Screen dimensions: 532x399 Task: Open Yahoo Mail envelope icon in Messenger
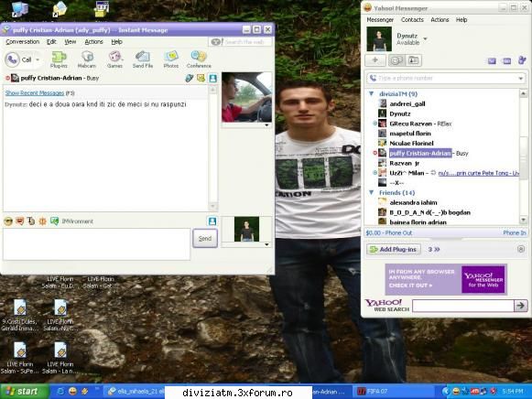[492, 61]
